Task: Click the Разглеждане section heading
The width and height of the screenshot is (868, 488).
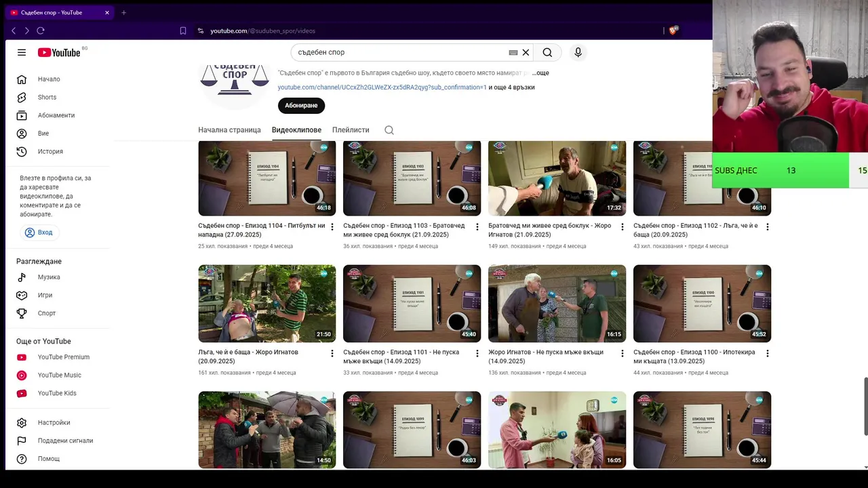Action: (x=39, y=262)
